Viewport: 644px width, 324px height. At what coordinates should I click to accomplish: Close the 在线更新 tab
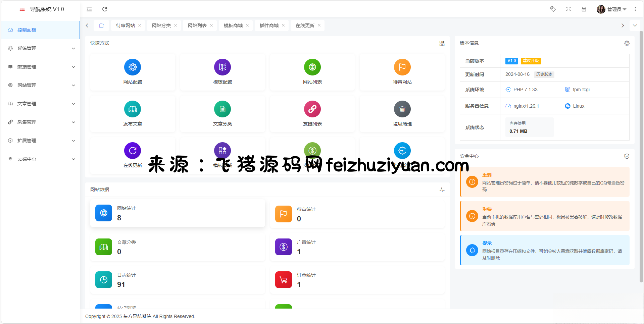(x=319, y=25)
